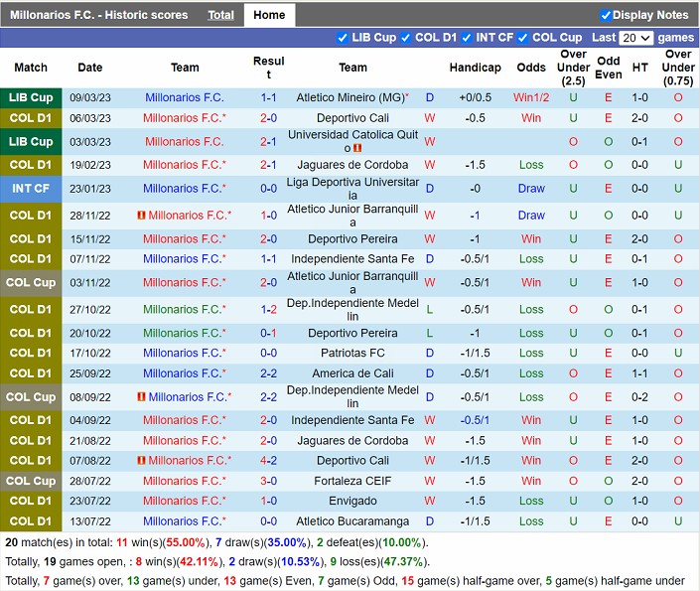
Task: Disable the INT CF filter checkbox
Action: (x=466, y=38)
